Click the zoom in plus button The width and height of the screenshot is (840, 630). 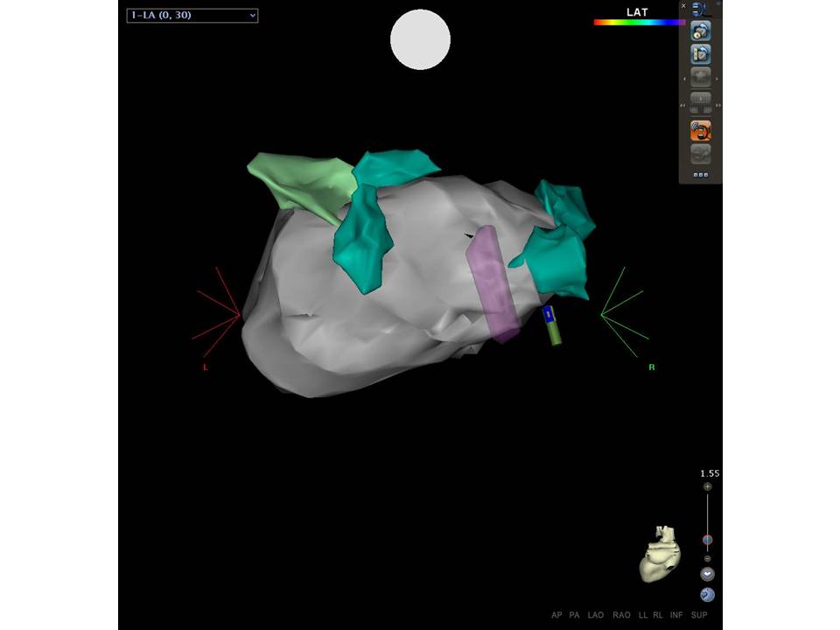(x=707, y=486)
